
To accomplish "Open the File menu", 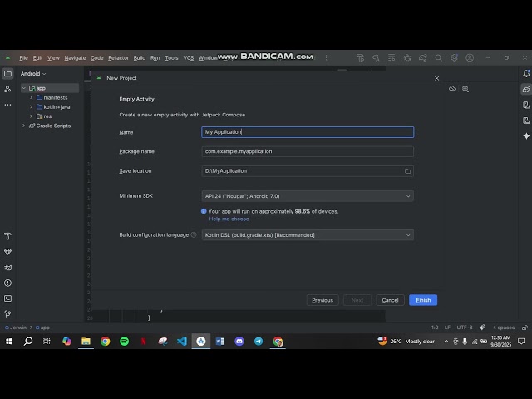I will 24,58.
